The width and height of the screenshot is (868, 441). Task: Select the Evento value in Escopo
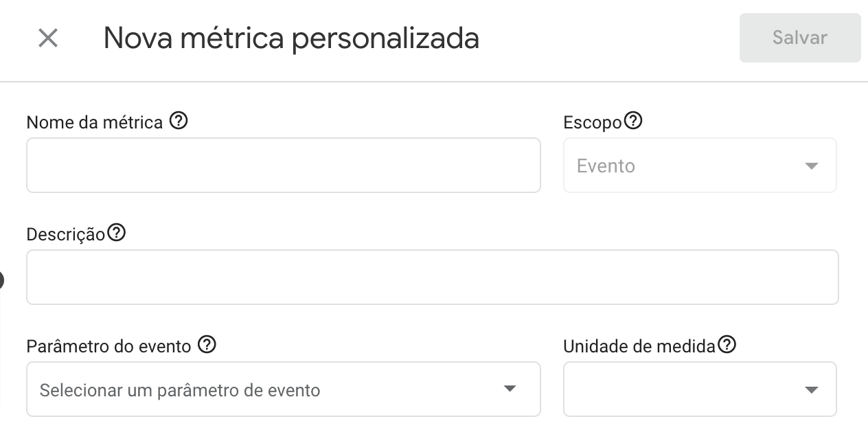coord(605,166)
